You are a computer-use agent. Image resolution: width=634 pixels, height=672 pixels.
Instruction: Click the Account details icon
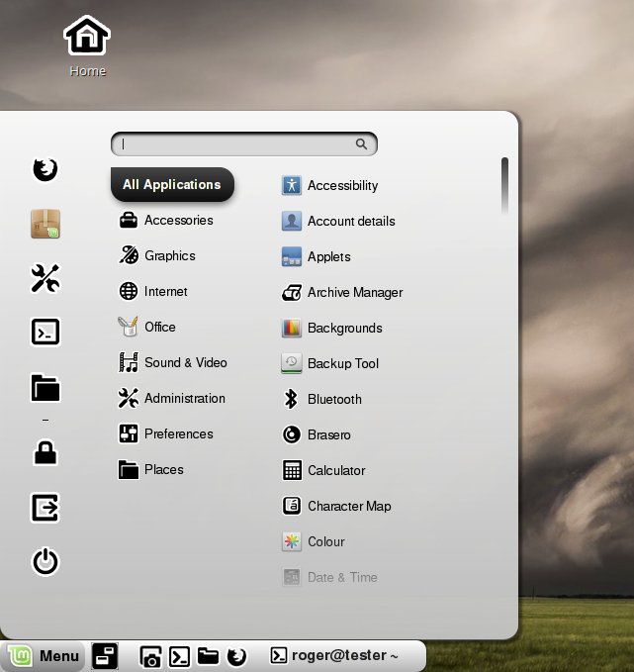tap(292, 221)
